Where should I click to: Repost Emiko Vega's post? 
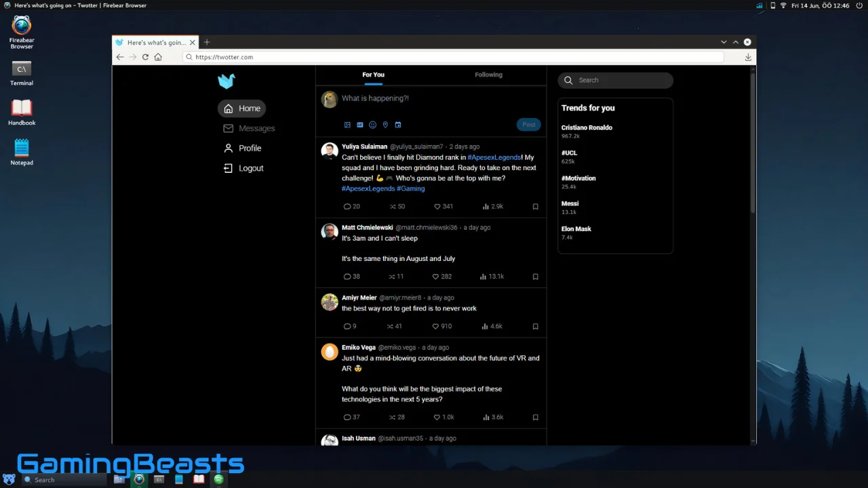(397, 418)
